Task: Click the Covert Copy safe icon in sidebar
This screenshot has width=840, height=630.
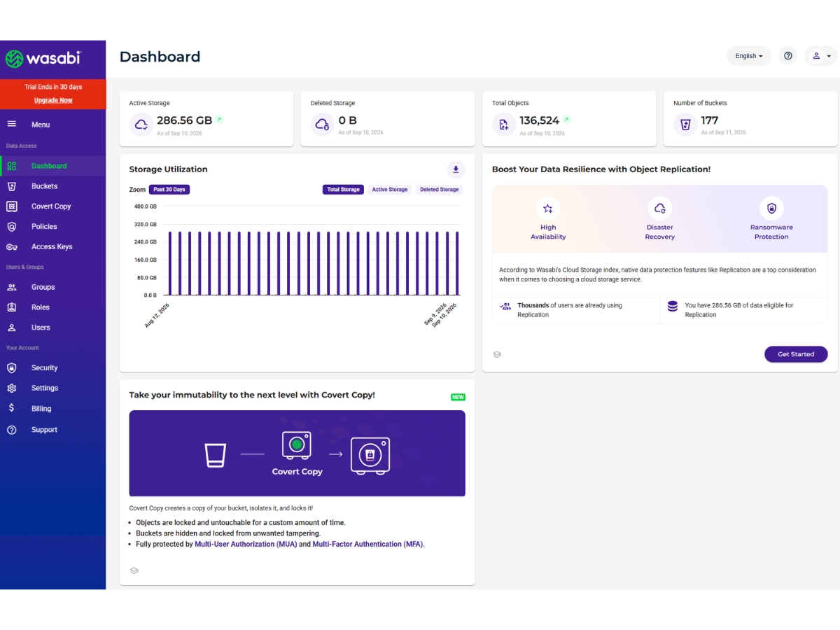Action: click(x=11, y=206)
